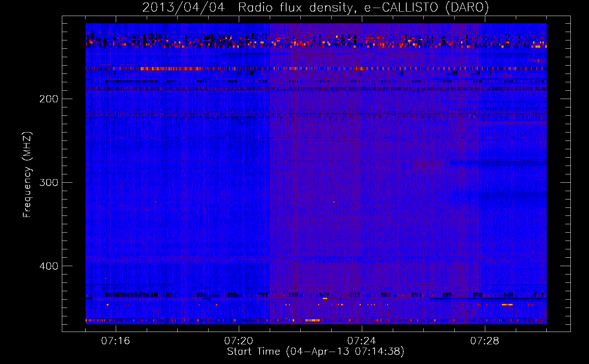Click the radio flux spectrogram image
Viewport: 589px width, 364px height.
click(x=316, y=174)
